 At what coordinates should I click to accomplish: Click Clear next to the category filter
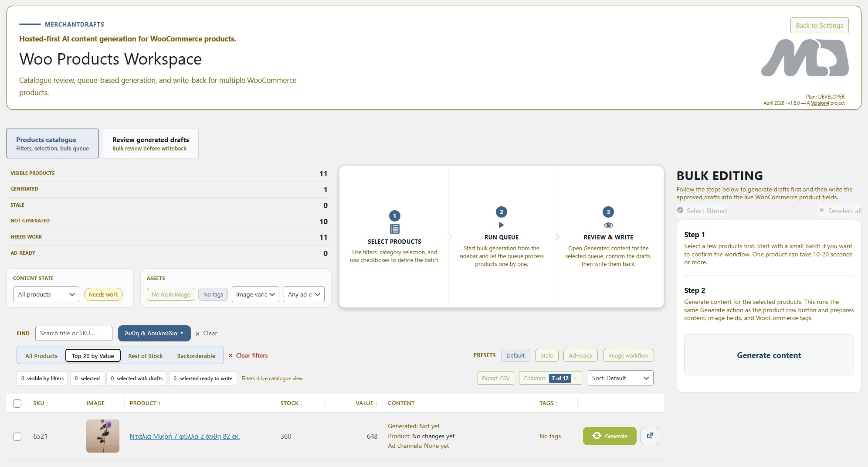click(x=206, y=333)
